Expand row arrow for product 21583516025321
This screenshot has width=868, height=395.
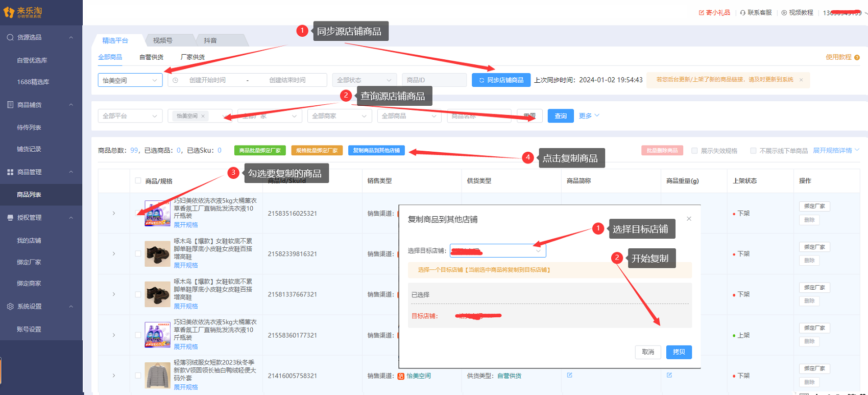click(x=114, y=213)
